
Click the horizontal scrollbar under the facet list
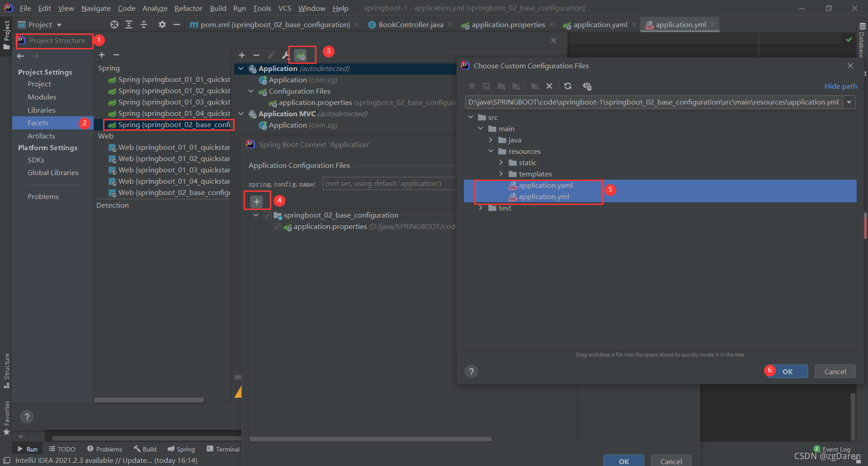149,400
